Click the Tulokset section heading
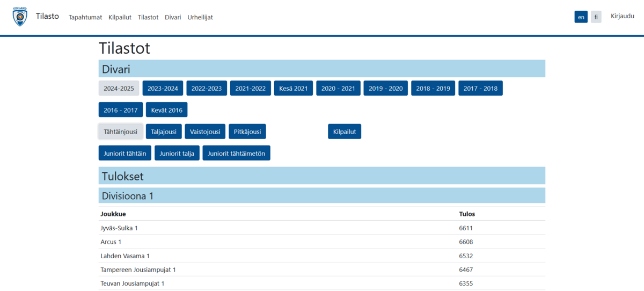Screen dimensions: 644x291 [x=322, y=176]
